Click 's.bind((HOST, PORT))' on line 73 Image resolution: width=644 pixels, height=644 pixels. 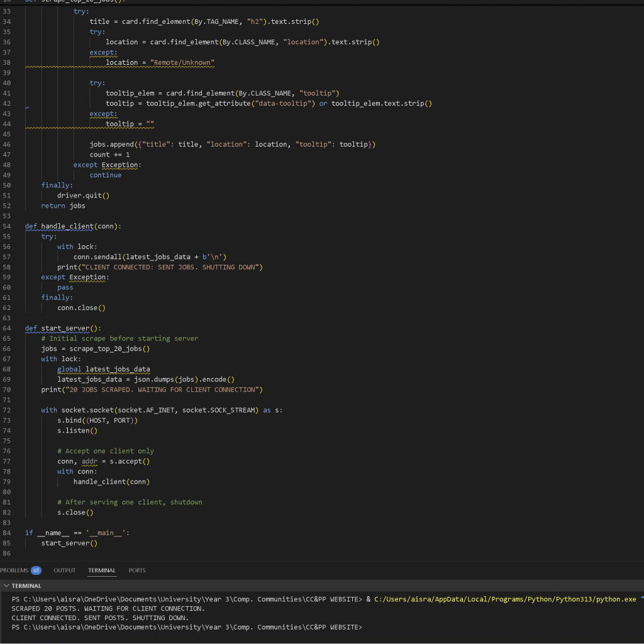point(97,420)
